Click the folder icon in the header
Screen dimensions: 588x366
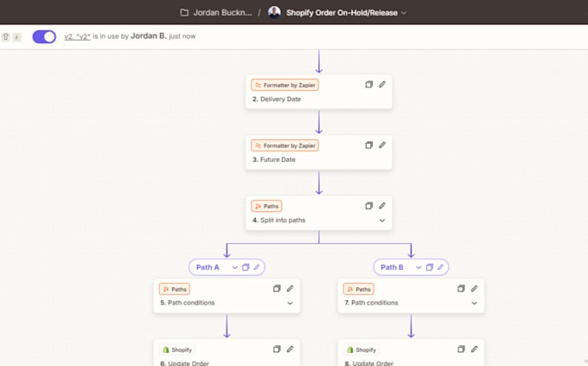pos(184,12)
